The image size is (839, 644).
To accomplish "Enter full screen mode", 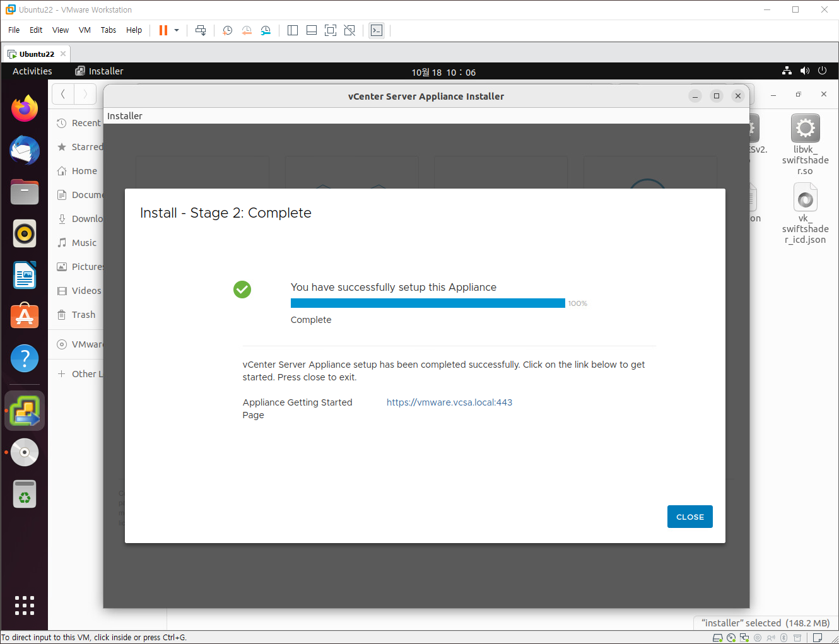I will [x=331, y=30].
